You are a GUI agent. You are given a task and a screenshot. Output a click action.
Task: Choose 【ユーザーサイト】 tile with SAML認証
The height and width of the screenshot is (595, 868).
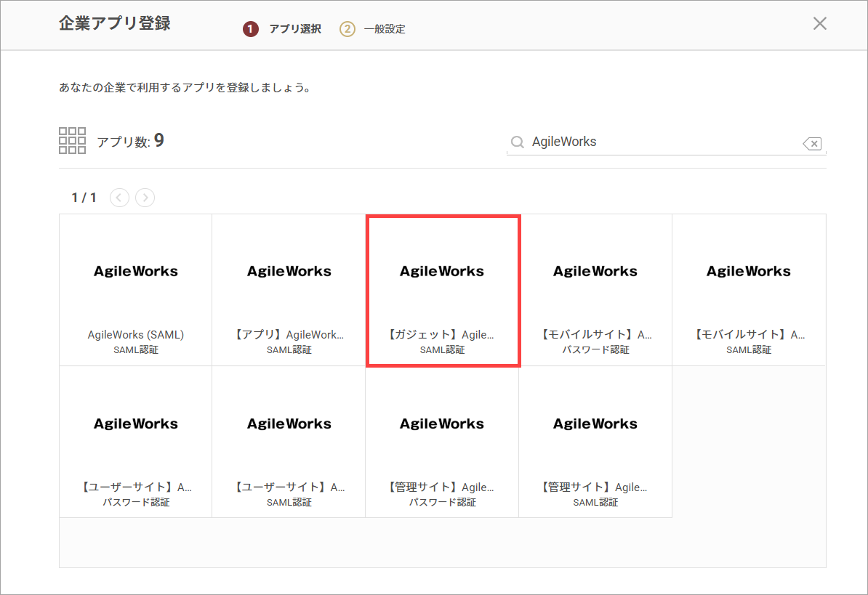(289, 442)
